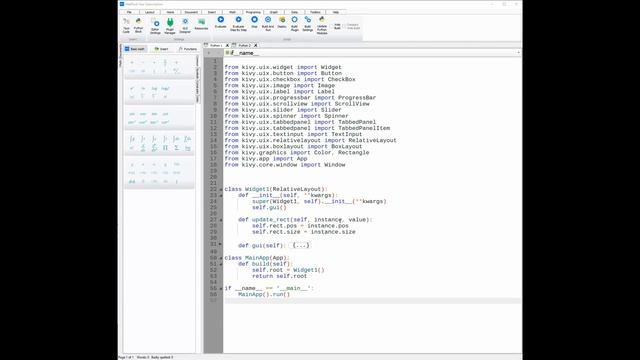This screenshot has height=360, width=640.
Task: Switch to the Home ribbon tab
Action: pos(170,12)
